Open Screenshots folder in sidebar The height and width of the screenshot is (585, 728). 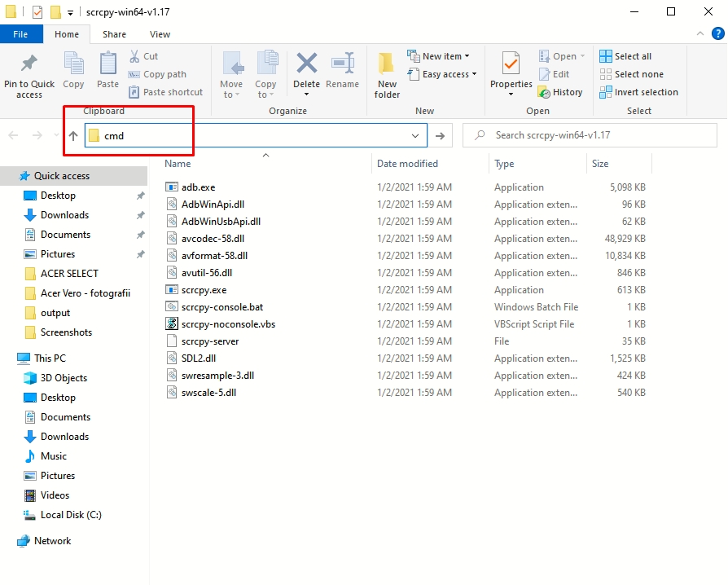pyautogui.click(x=67, y=332)
